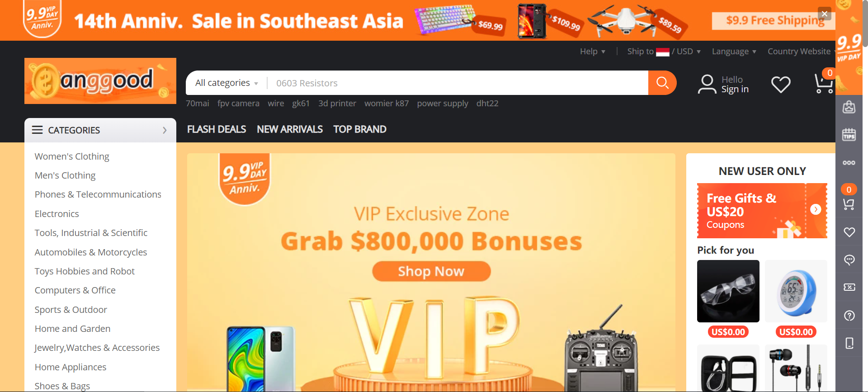Open the FLASH DEALS tab
The width and height of the screenshot is (868, 392).
217,129
